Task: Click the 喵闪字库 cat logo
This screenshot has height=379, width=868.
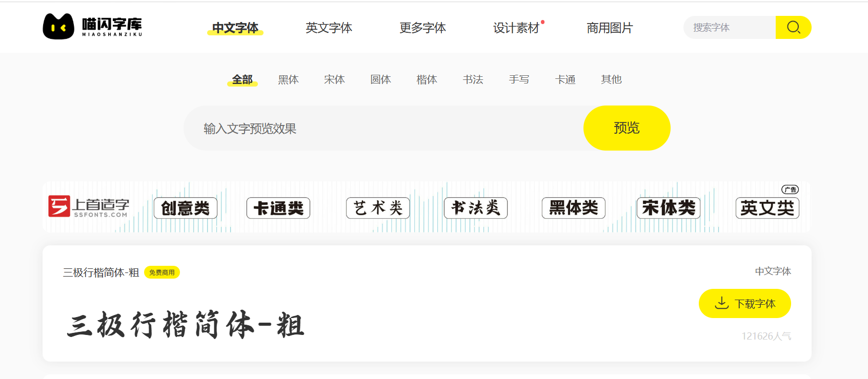Action: [x=92, y=26]
